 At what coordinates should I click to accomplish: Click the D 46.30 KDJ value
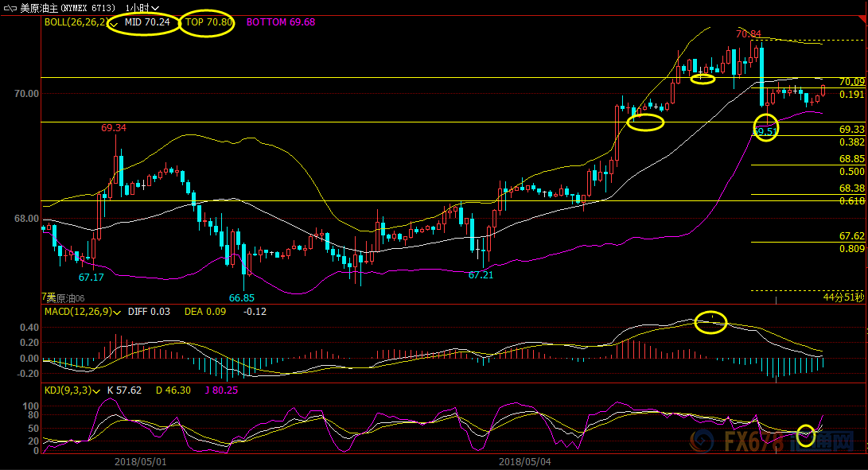[173, 390]
